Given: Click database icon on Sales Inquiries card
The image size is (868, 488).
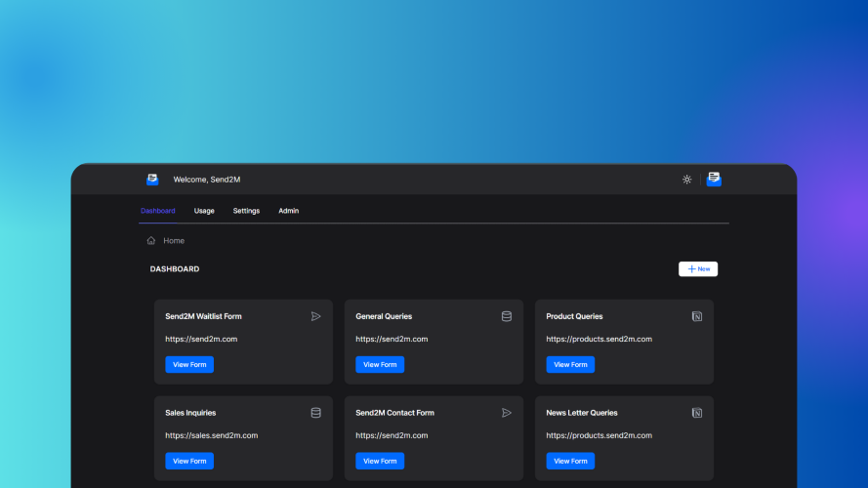Looking at the screenshot, I should [315, 413].
